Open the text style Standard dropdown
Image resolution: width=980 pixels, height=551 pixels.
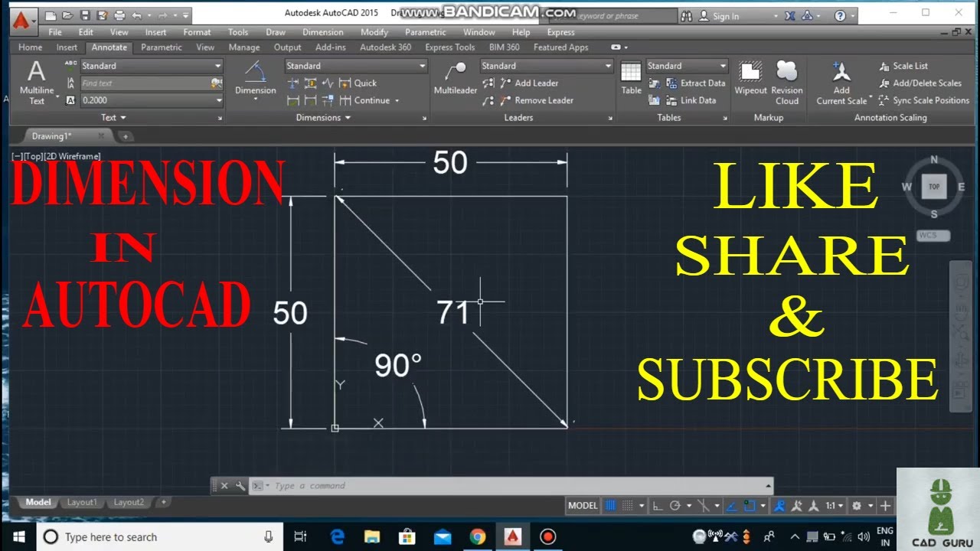(x=152, y=66)
